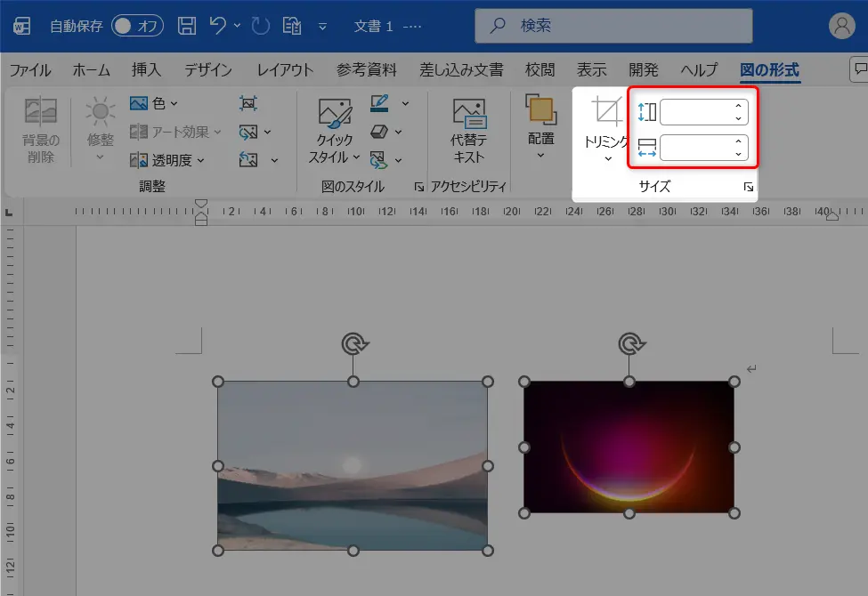Expand the Quick Styles (クイックスタイル) gallery
This screenshot has width=868, height=596.
point(335,131)
